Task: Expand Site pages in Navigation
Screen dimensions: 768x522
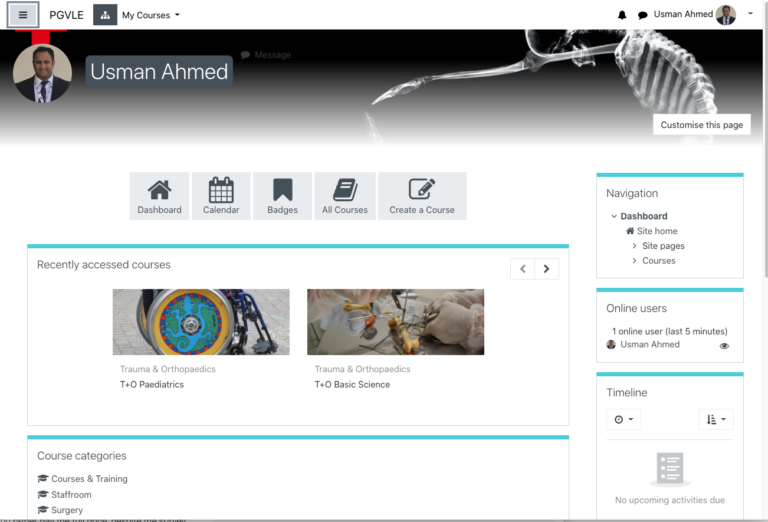Action: coord(634,246)
